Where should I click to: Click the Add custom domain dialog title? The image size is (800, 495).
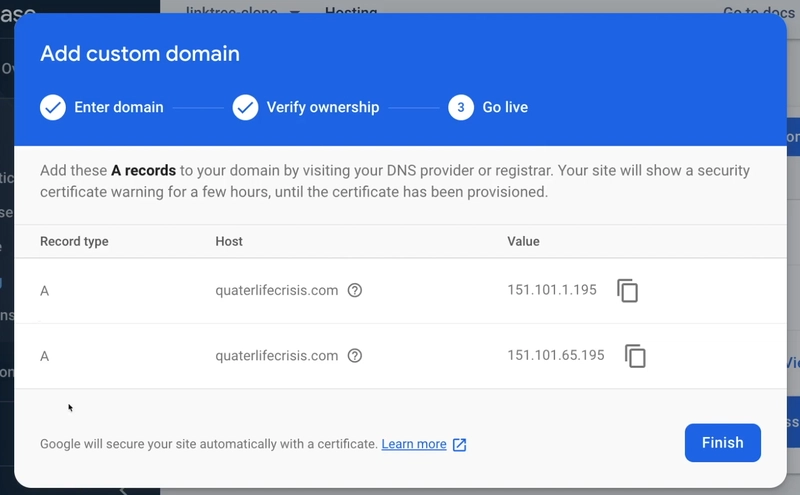tap(140, 54)
